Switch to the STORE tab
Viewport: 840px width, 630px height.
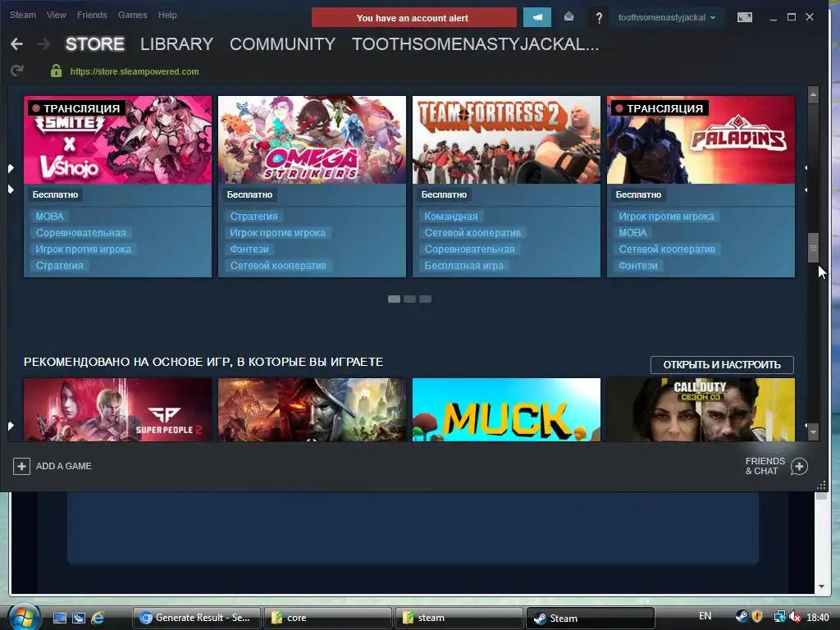coord(95,44)
